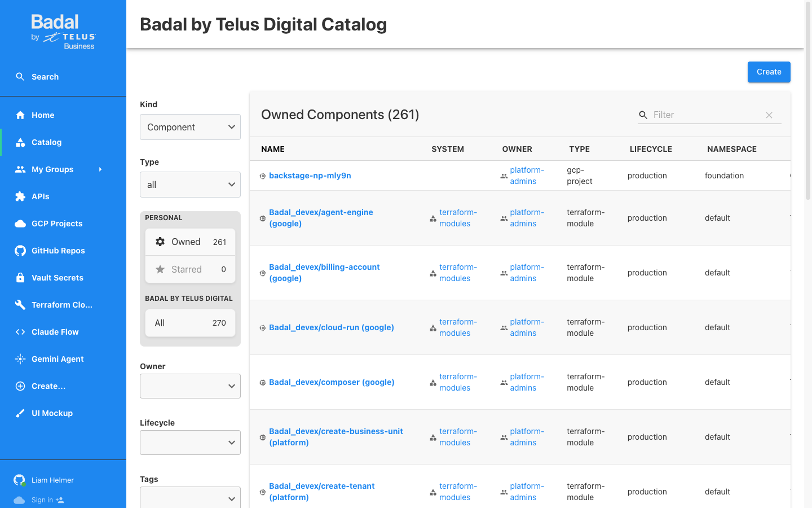Sort by the LIFECYCLE column header
This screenshot has width=812, height=508.
(x=651, y=149)
